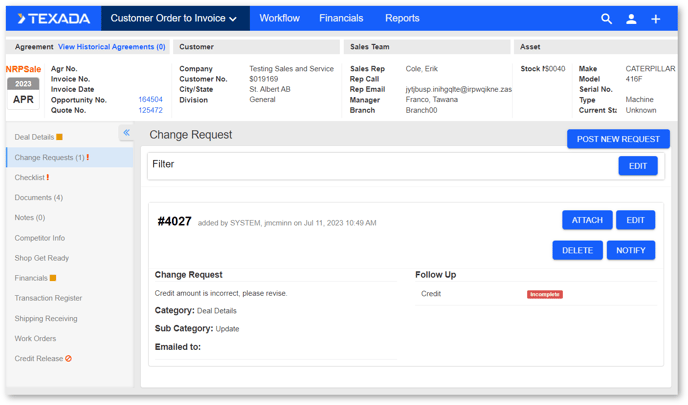688x405 pixels.
Task: Open View Historical Agreements link
Action: tap(111, 47)
